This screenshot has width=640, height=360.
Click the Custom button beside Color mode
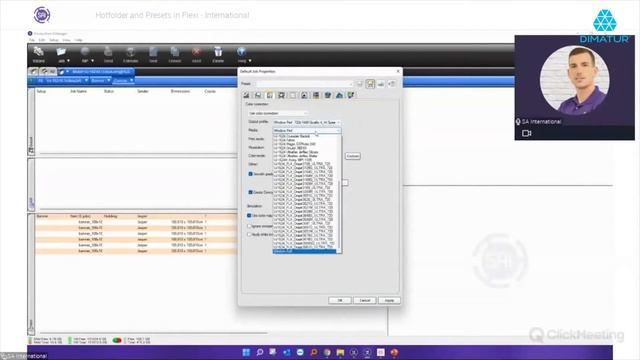[353, 156]
